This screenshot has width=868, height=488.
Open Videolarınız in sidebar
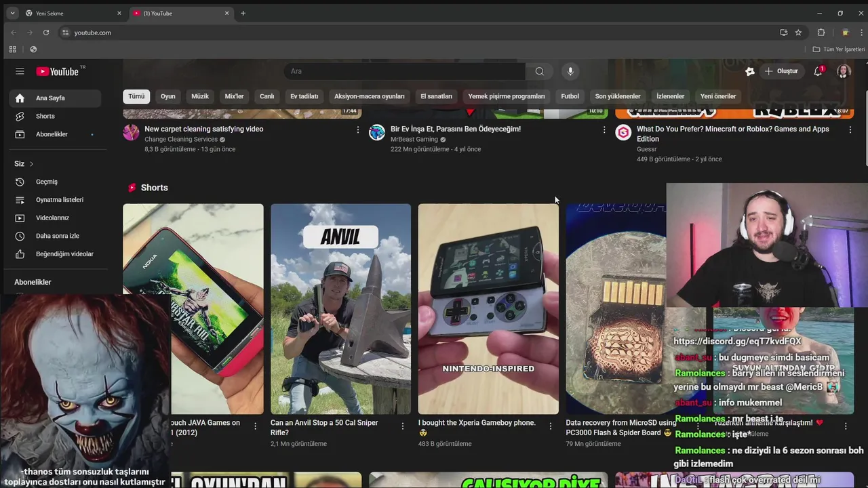[55, 218]
